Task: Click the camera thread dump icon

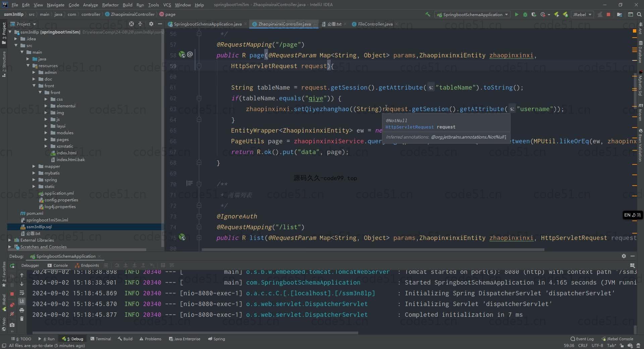Action: pyautogui.click(x=12, y=325)
